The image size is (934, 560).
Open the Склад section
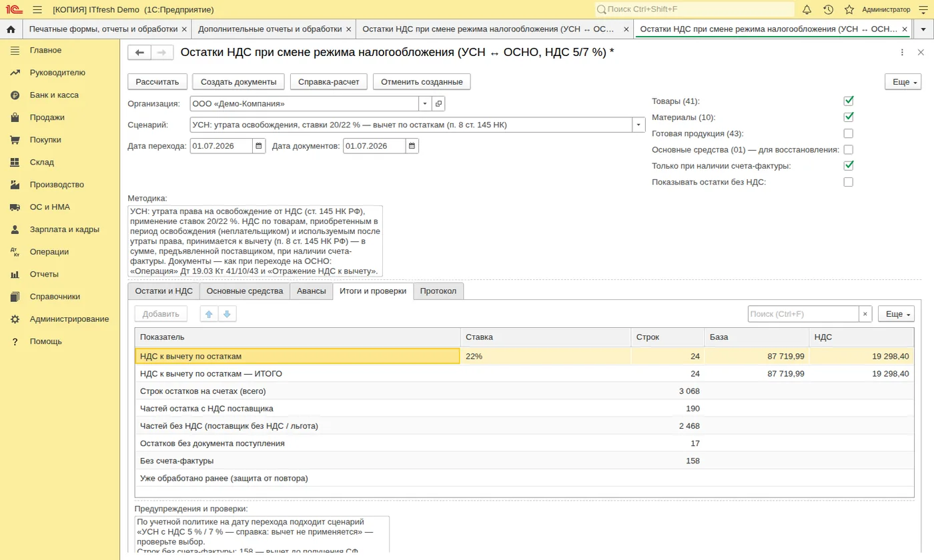tap(42, 163)
